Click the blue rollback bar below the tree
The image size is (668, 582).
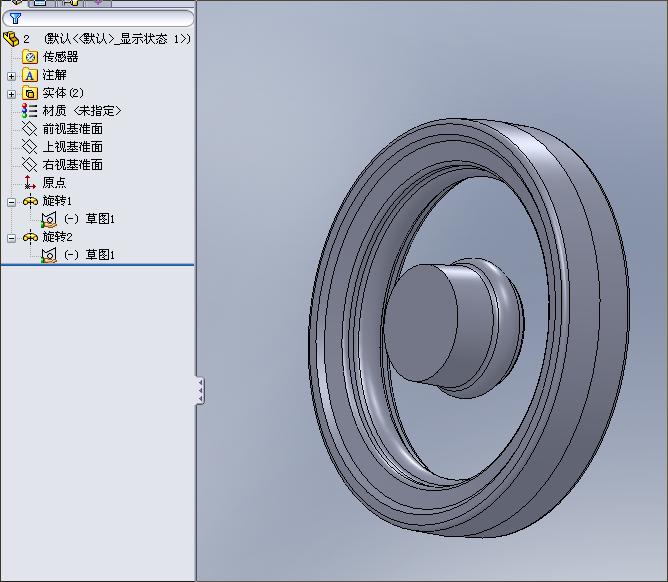click(x=98, y=265)
